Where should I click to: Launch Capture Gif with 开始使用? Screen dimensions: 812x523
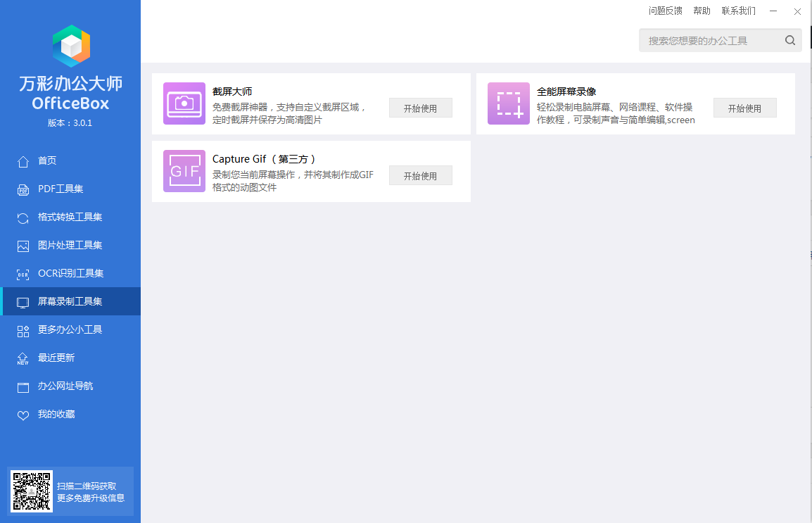[420, 176]
